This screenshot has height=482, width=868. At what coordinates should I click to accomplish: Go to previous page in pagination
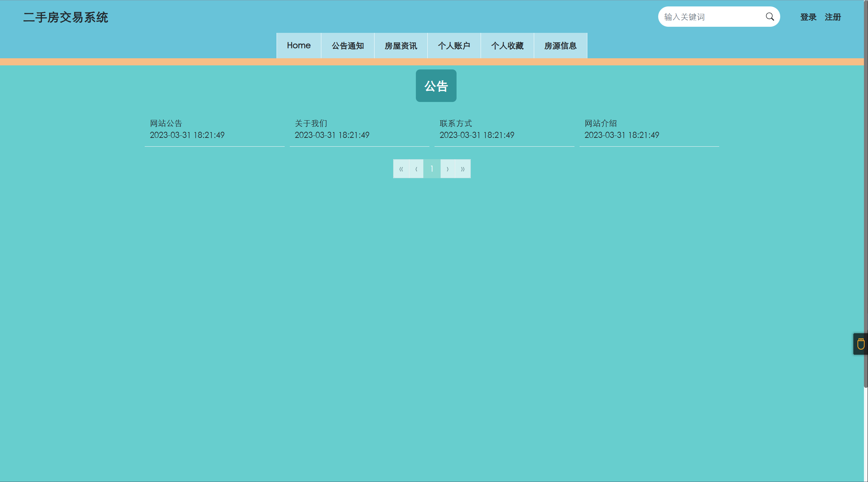(x=416, y=169)
